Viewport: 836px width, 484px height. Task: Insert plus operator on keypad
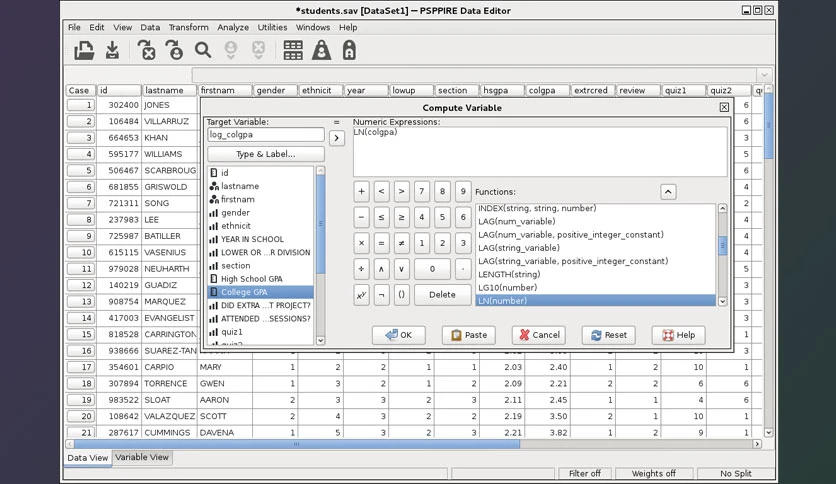(x=361, y=191)
